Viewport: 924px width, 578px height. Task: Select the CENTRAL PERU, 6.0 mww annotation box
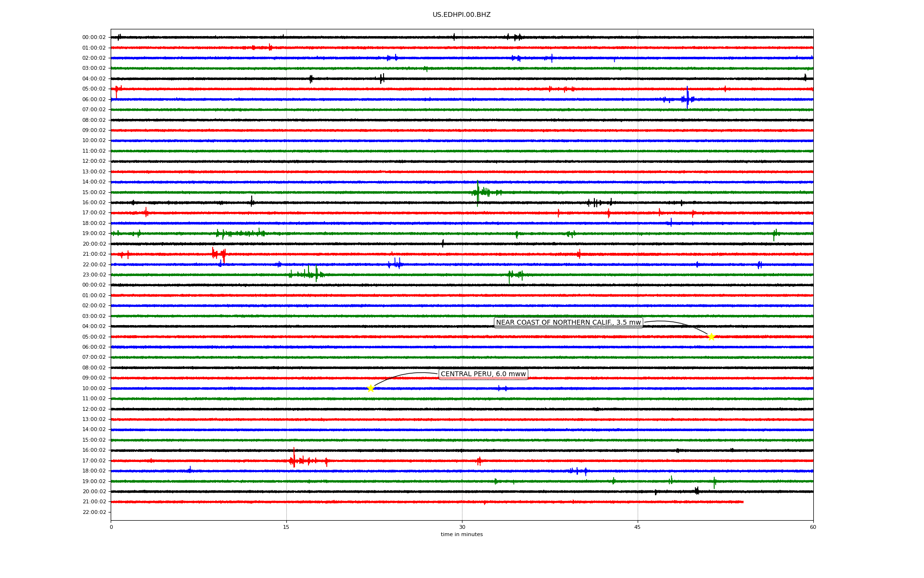pos(483,374)
